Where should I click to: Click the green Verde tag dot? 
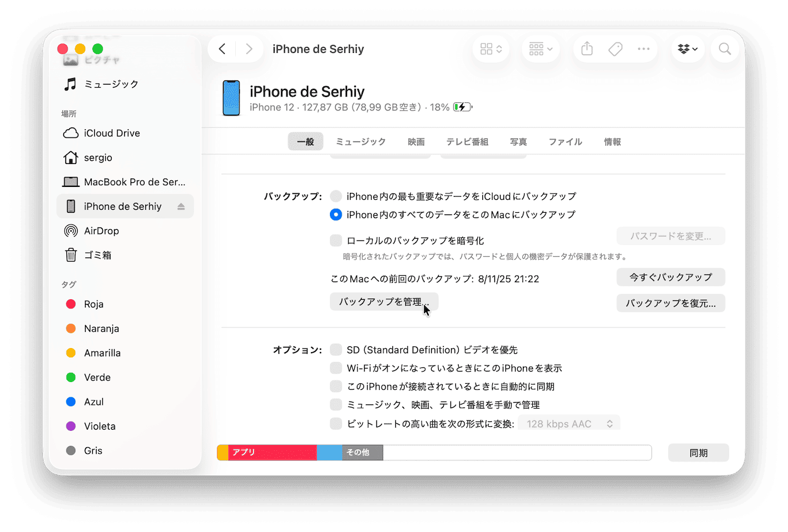pyautogui.click(x=71, y=377)
